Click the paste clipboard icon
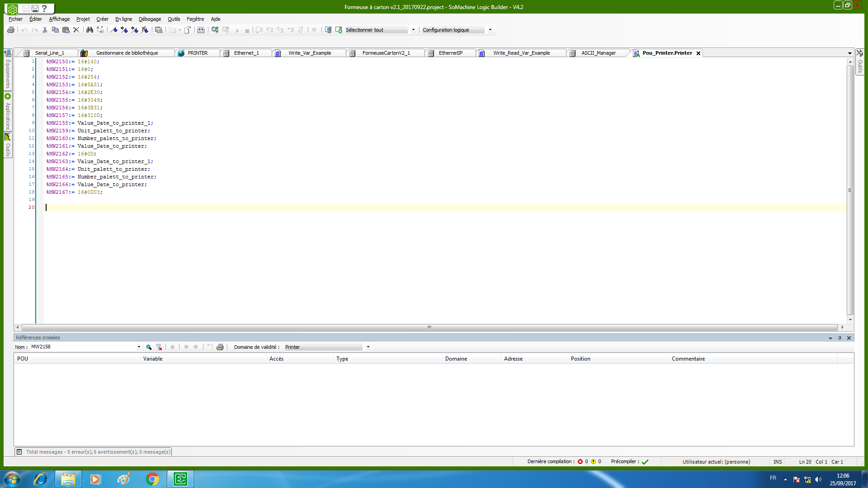Screen dimensions: 868x488 (66, 30)
